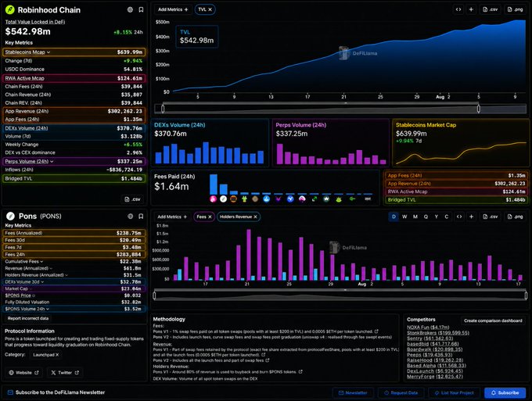Open NOXA Fun competitor link
The height and width of the screenshot is (401, 532).
point(428,328)
